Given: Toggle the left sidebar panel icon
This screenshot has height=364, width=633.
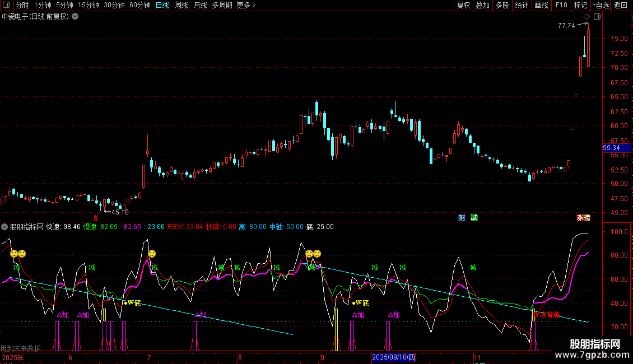Looking at the screenshot, I should (7, 6).
